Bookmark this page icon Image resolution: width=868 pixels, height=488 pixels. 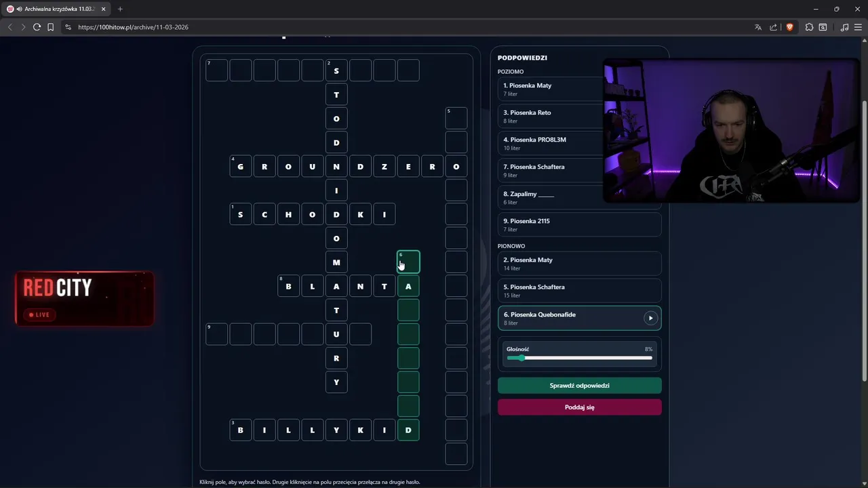point(51,27)
